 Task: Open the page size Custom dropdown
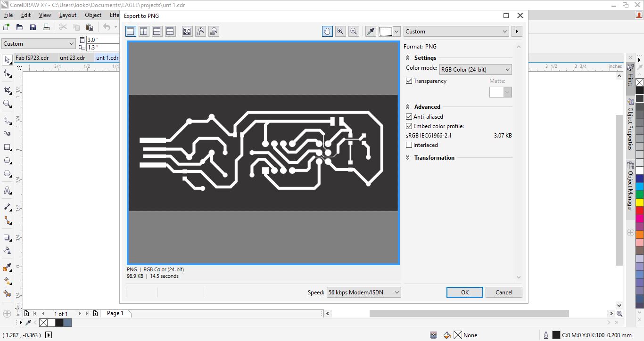pos(39,44)
